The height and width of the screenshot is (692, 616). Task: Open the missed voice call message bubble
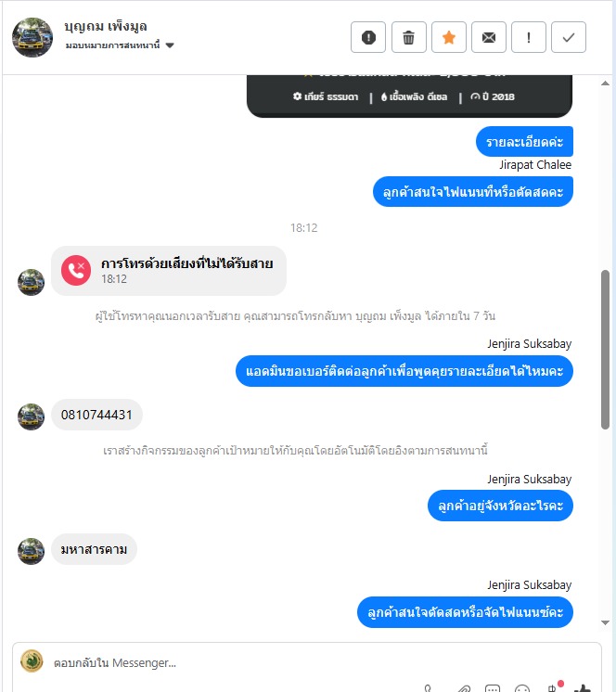[169, 271]
